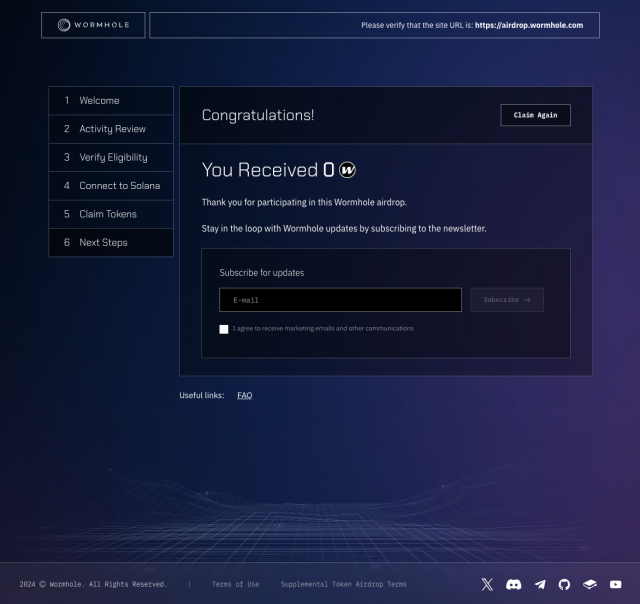This screenshot has width=640, height=604.
Task: Click the 'You Received 0' text
Action: tap(268, 170)
